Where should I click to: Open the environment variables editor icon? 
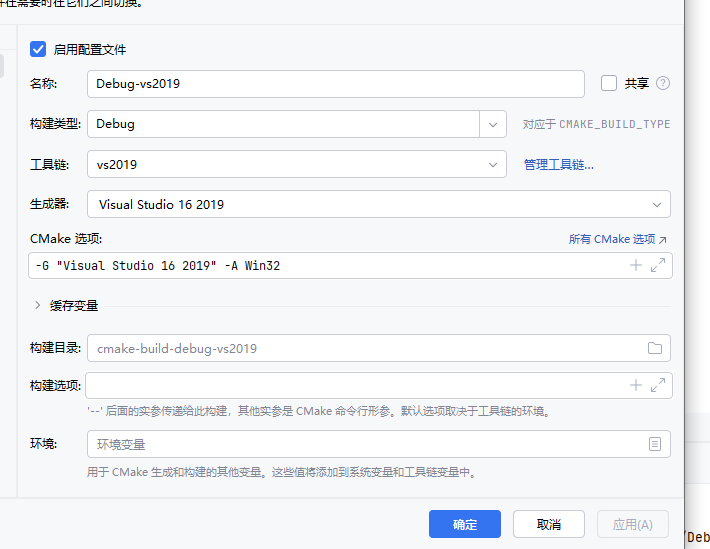coord(655,444)
